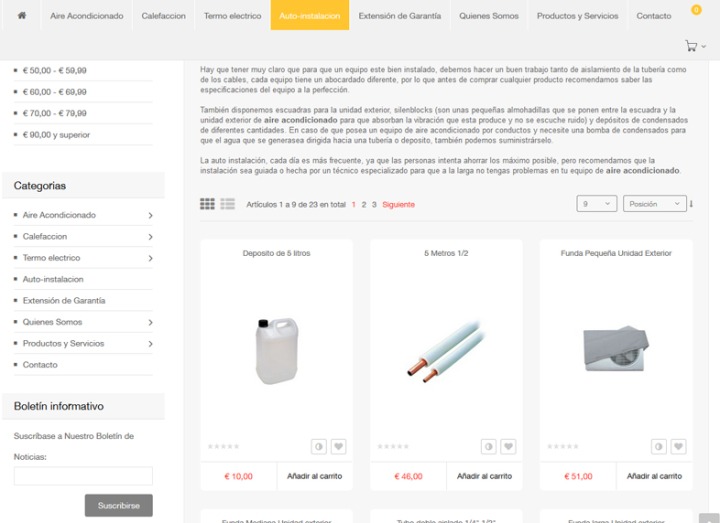Screen dimensions: 720x523
Task: Open the shopping cart icon
Action: 691,46
